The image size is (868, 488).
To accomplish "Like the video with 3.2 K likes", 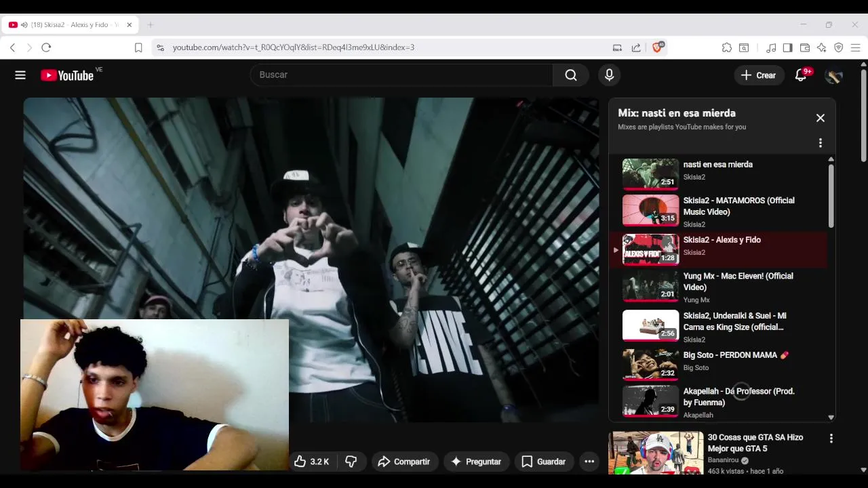I will coord(312,462).
